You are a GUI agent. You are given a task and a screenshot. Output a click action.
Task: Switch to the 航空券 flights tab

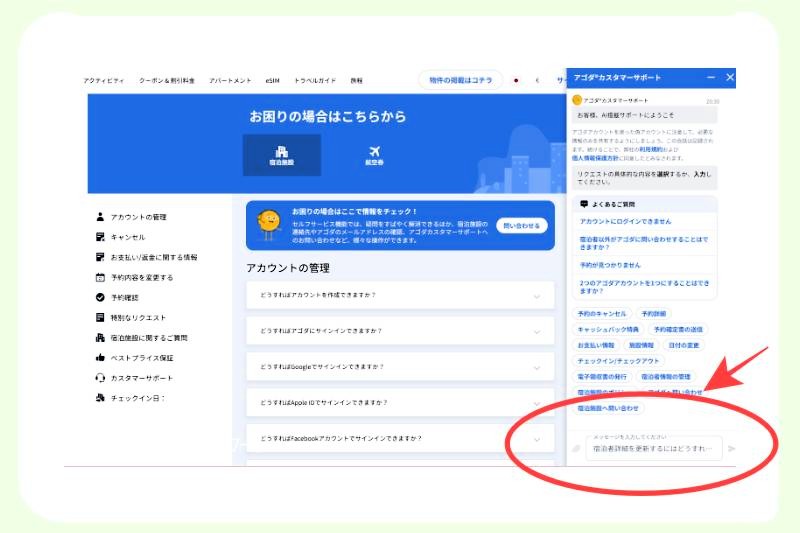coord(374,155)
